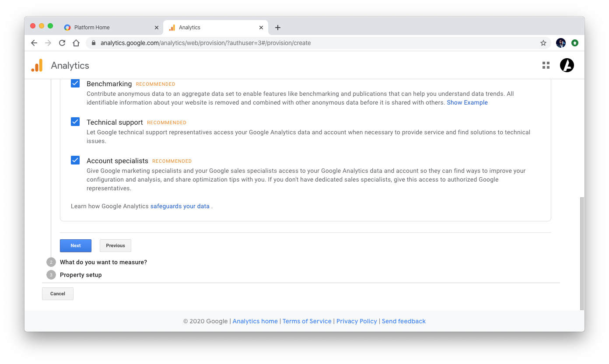Click the green update extension icon
609x364 pixels.
pos(575,43)
